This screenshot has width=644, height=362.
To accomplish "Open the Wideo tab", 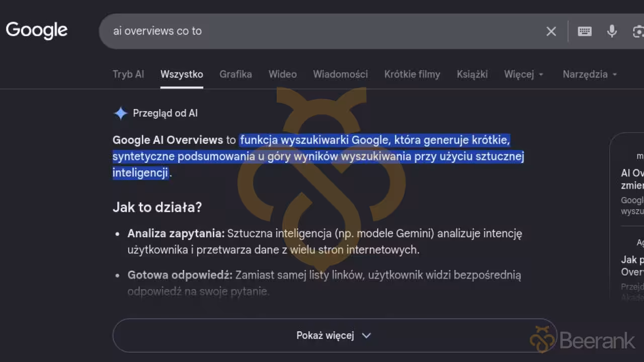I will pyautogui.click(x=283, y=74).
